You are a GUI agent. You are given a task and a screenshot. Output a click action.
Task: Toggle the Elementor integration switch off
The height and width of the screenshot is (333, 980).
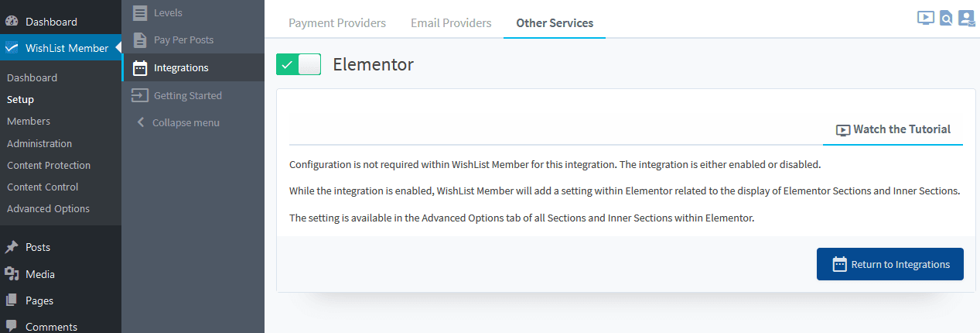pos(299,65)
